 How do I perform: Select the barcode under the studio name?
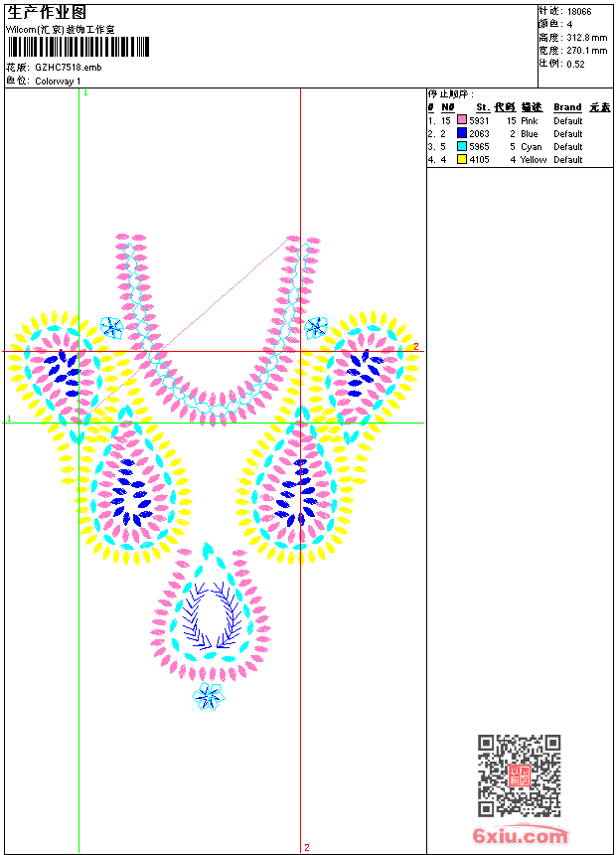coord(77,47)
